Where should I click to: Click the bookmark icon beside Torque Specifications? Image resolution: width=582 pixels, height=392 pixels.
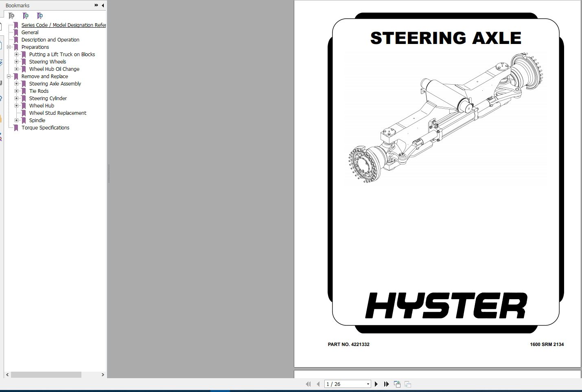pos(16,128)
